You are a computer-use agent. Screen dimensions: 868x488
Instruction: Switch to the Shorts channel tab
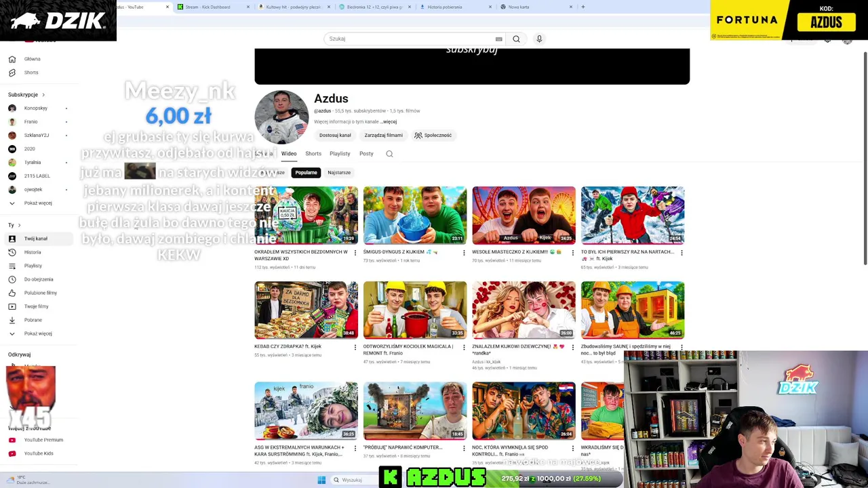[313, 154]
